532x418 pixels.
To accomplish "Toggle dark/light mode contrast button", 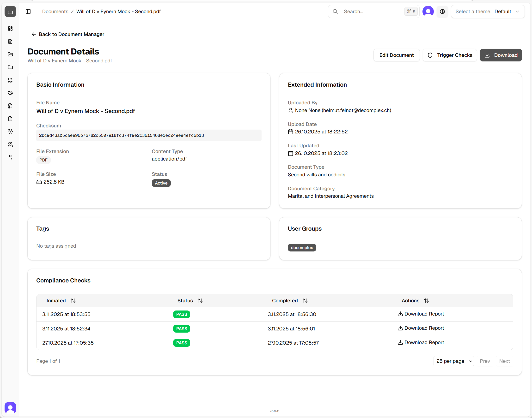I will [442, 12].
